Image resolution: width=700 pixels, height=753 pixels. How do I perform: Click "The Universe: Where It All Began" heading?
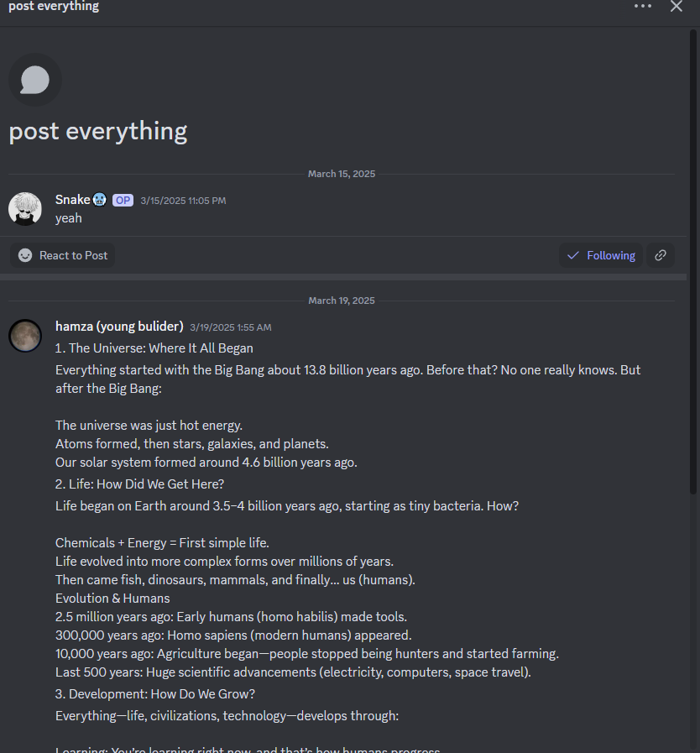tap(160, 348)
